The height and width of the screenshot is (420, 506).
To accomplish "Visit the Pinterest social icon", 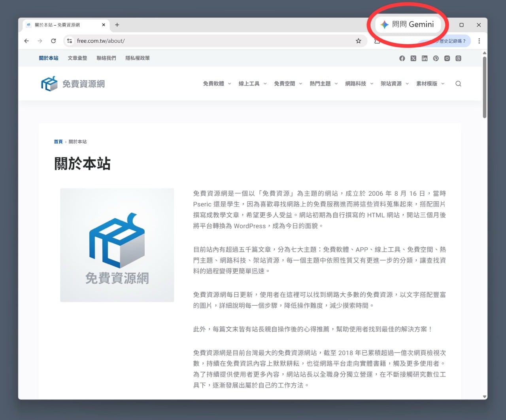I will [436, 59].
